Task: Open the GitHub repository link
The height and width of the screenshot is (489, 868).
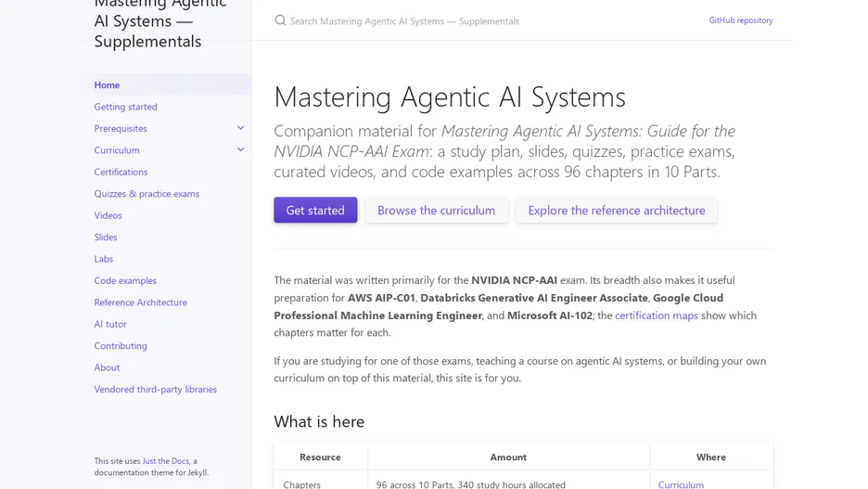Action: [x=741, y=19]
